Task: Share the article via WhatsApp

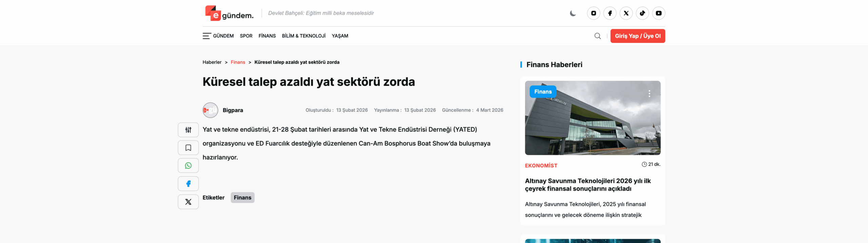Action: point(188,166)
